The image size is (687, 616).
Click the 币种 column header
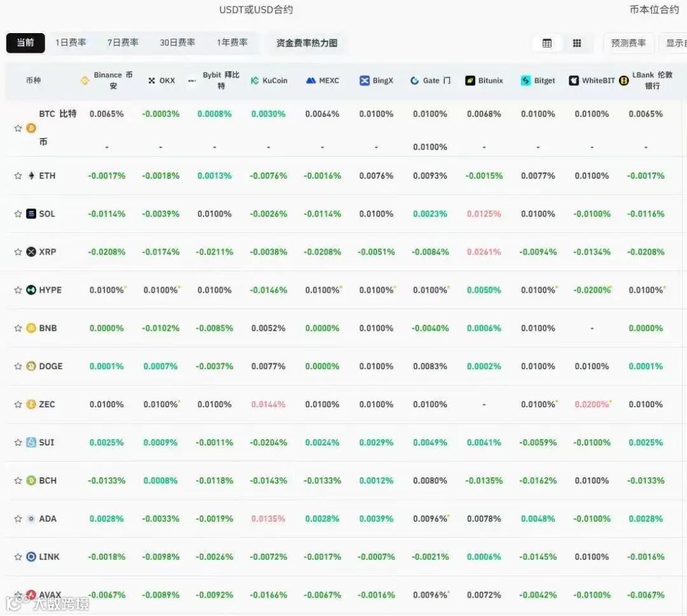coord(33,81)
